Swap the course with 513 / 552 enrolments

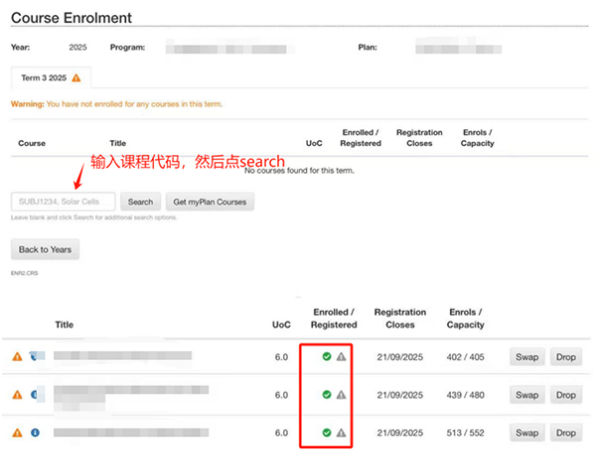(526, 433)
